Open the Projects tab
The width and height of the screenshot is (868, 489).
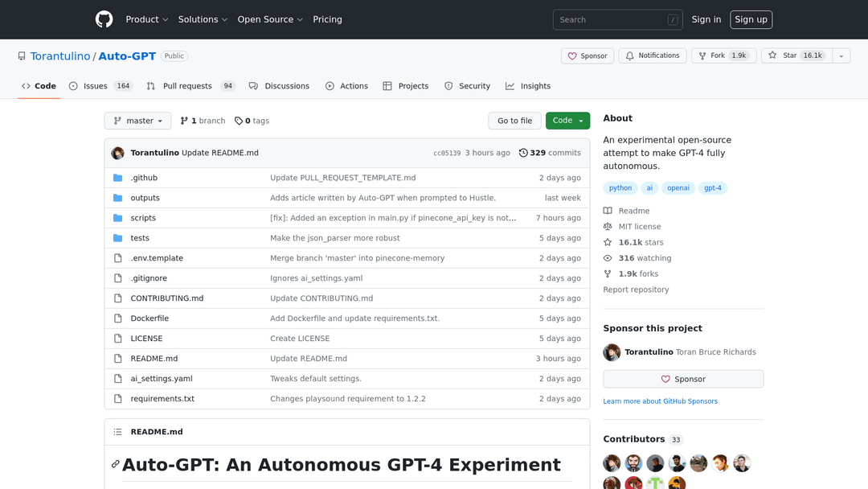click(406, 86)
